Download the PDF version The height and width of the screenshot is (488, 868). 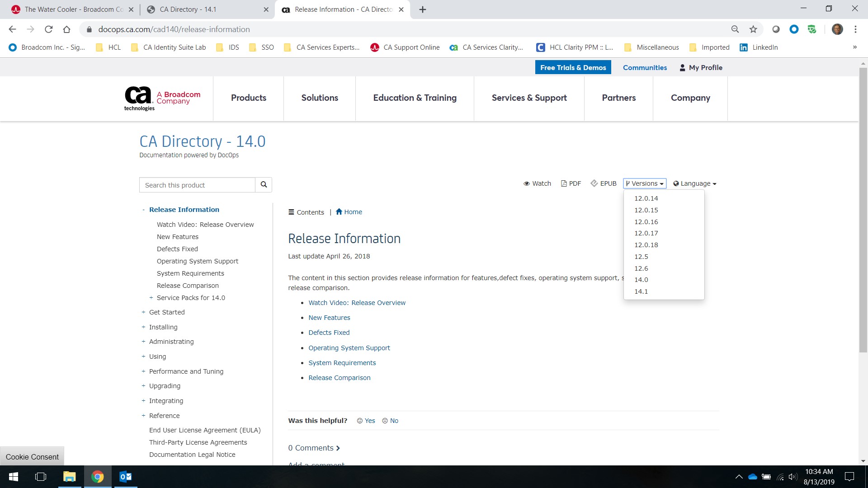(571, 183)
